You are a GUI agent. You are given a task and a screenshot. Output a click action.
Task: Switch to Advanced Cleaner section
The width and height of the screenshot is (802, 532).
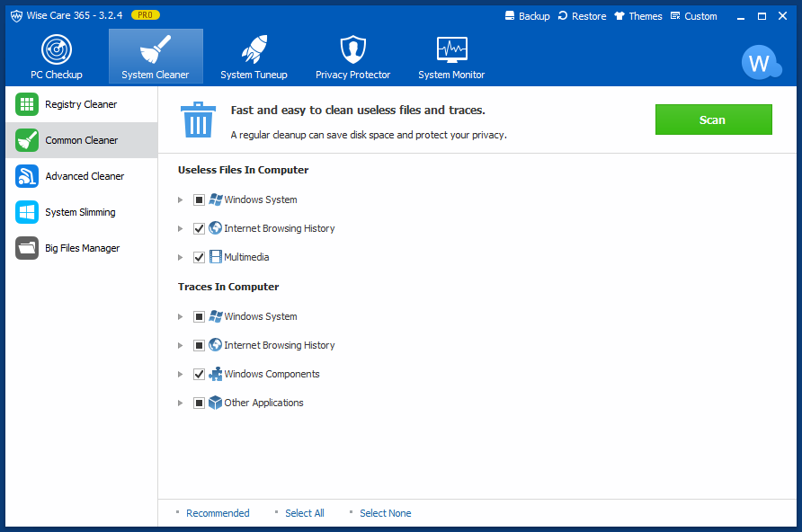[x=81, y=176]
